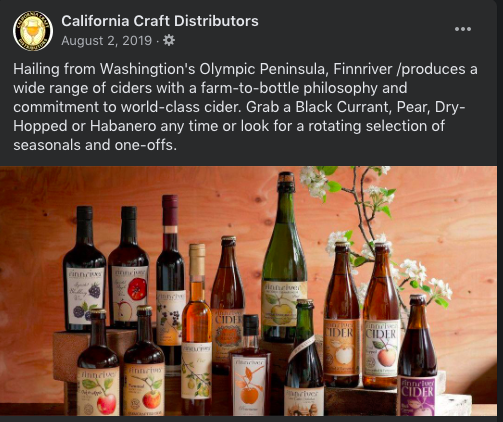Click the bottle with the pear branch label
This screenshot has height=422, width=503.
[x=197, y=328]
